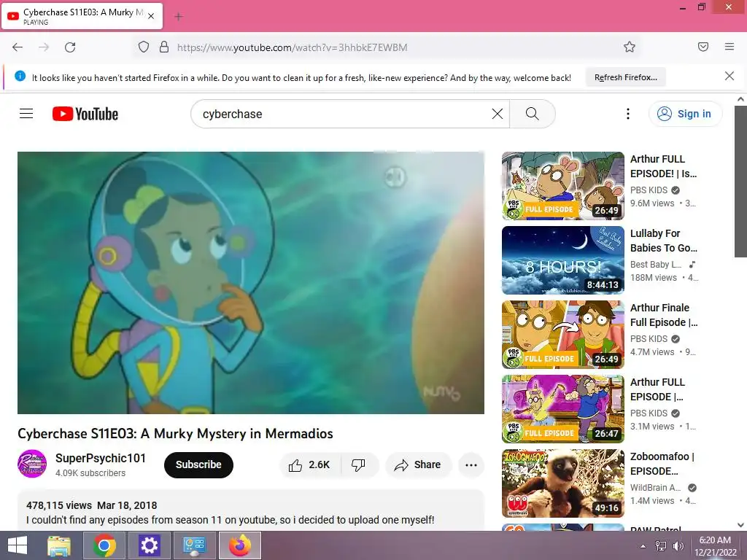The image size is (747, 560).
Task: Open Google Chrome from the taskbar
Action: [104, 545]
